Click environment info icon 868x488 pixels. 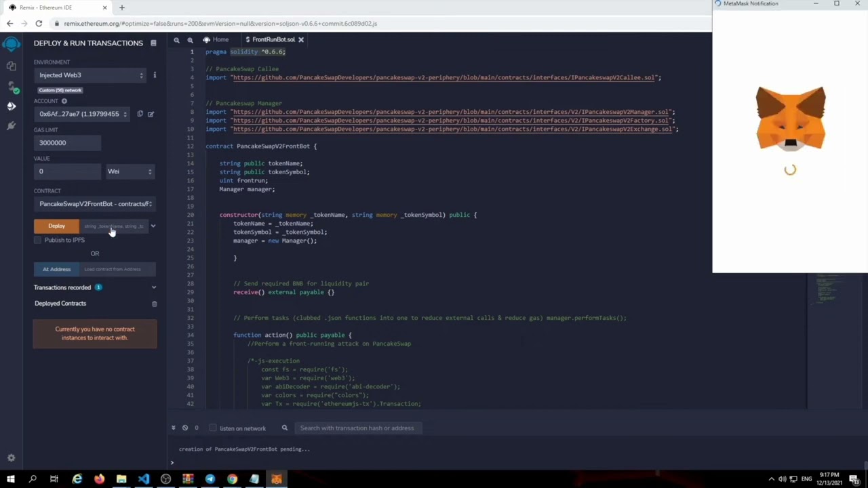tap(155, 75)
